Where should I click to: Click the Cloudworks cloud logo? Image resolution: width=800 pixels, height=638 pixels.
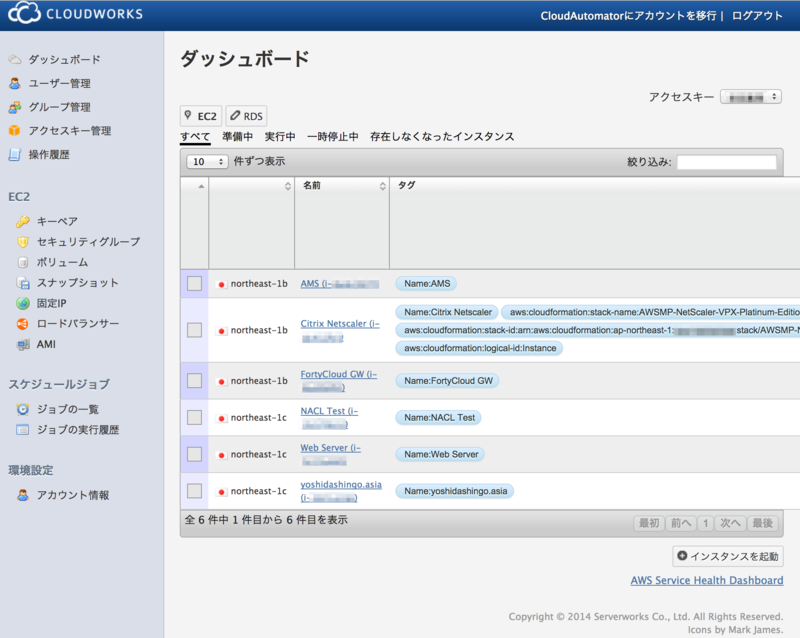point(23,13)
